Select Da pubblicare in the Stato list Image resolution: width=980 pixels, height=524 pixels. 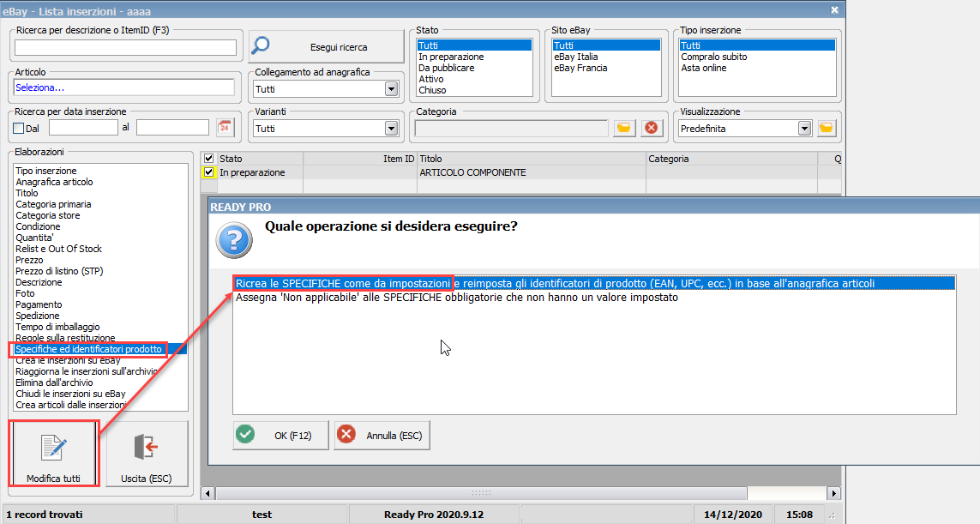[474, 68]
